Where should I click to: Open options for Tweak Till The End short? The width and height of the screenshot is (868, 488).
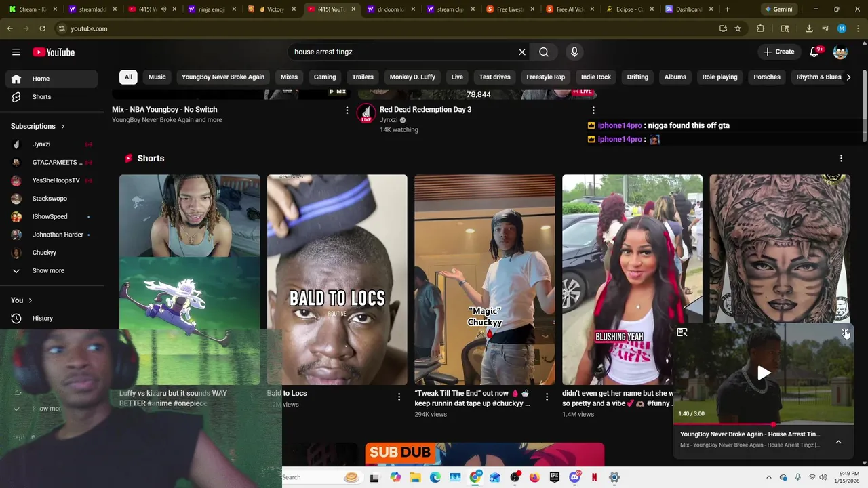547,396
